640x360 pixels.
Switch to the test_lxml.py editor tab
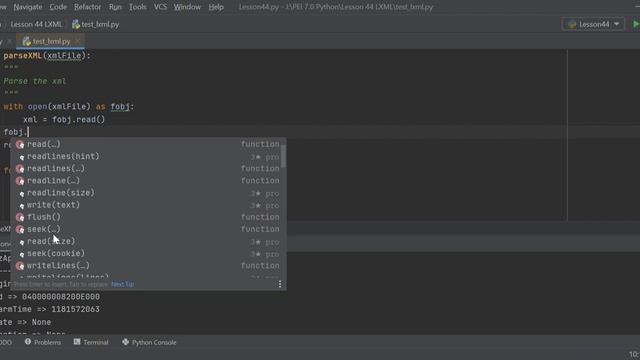point(51,41)
